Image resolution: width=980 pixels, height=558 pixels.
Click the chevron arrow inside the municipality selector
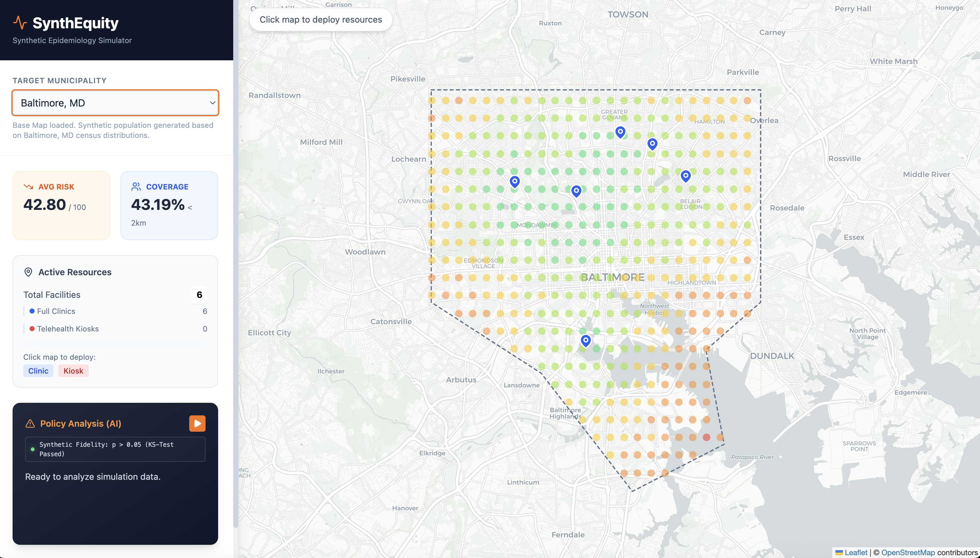[x=212, y=103]
